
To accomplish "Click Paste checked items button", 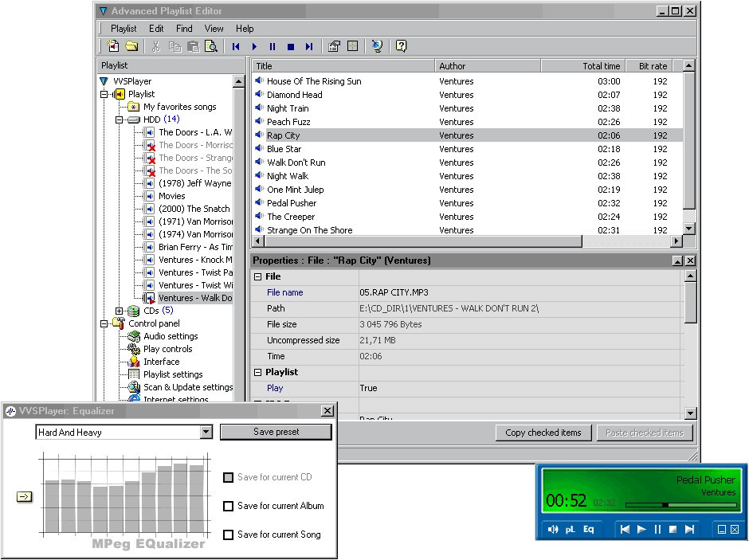I will (x=645, y=433).
